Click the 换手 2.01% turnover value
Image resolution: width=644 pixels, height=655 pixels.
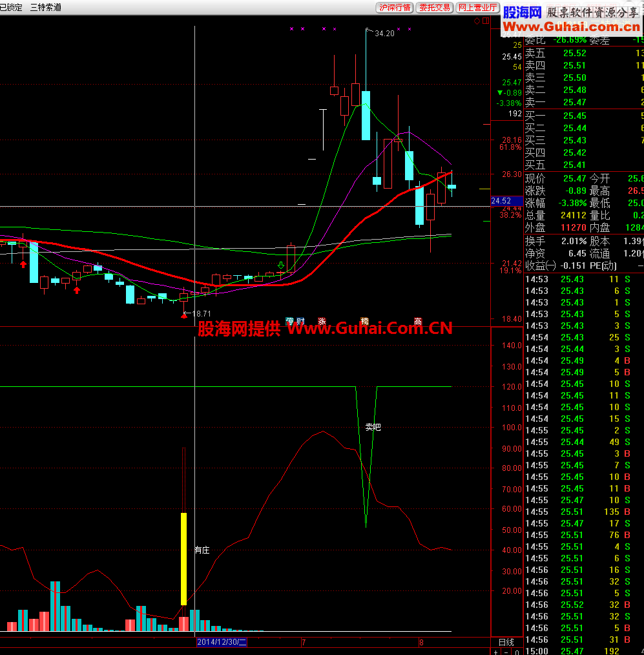(574, 241)
